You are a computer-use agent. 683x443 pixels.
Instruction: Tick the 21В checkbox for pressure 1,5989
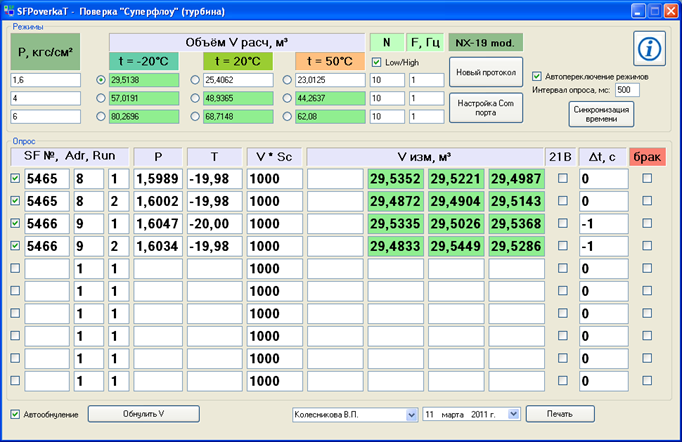pyautogui.click(x=563, y=178)
